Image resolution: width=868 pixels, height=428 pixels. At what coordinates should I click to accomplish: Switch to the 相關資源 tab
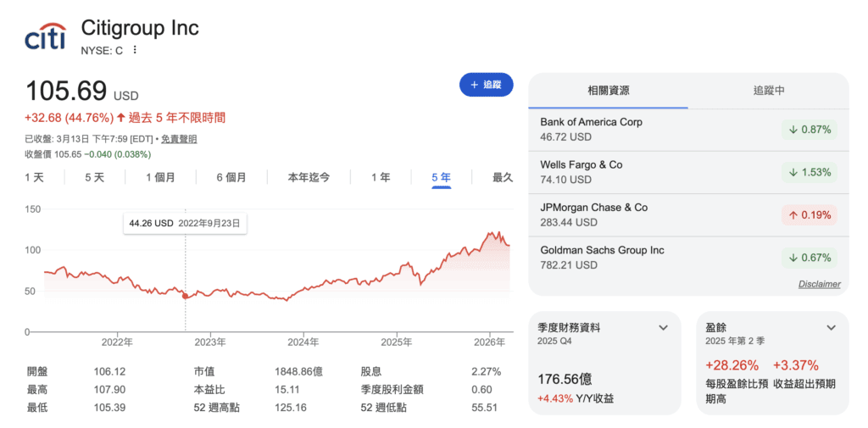coord(609,91)
